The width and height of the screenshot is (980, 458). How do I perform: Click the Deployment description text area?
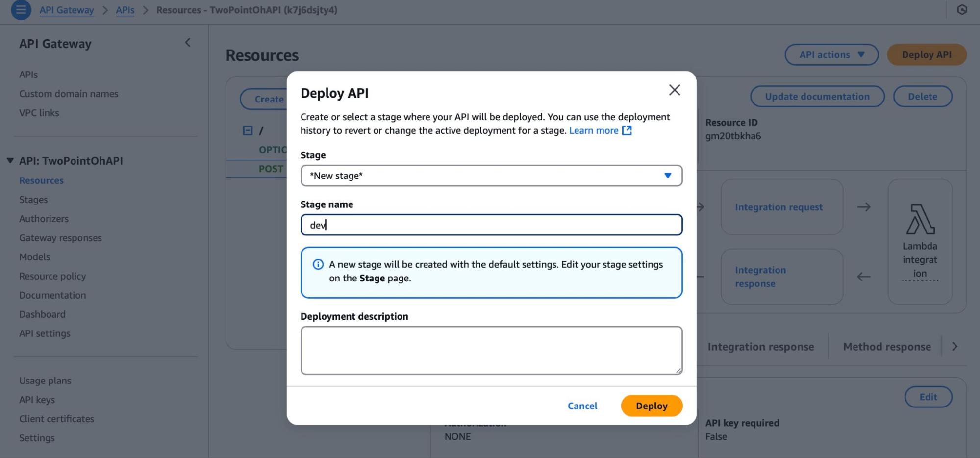491,351
